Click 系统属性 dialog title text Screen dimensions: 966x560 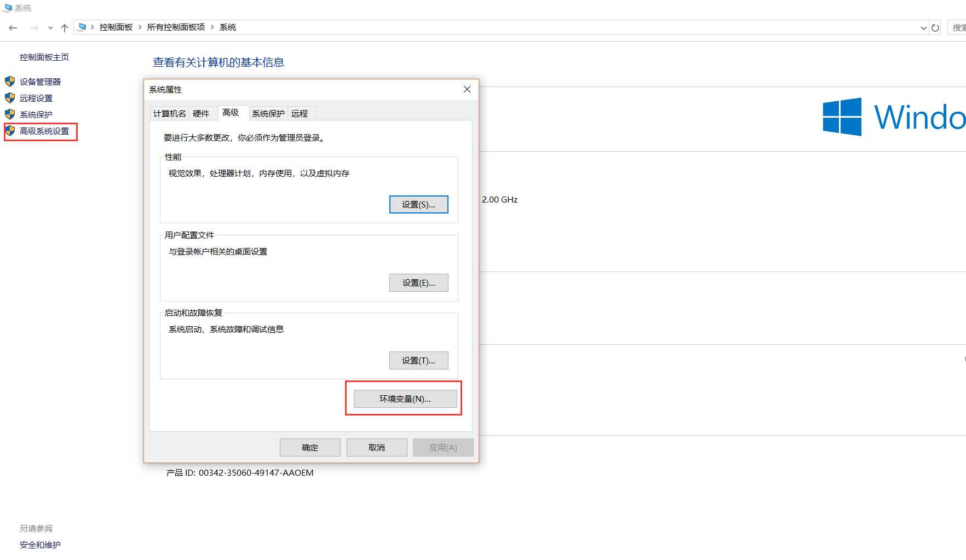[x=165, y=90]
